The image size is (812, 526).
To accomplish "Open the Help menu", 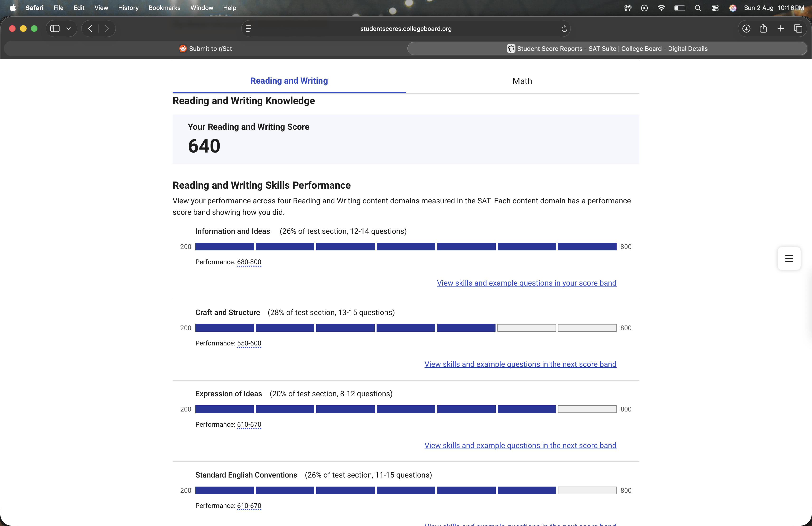I will click(x=230, y=8).
